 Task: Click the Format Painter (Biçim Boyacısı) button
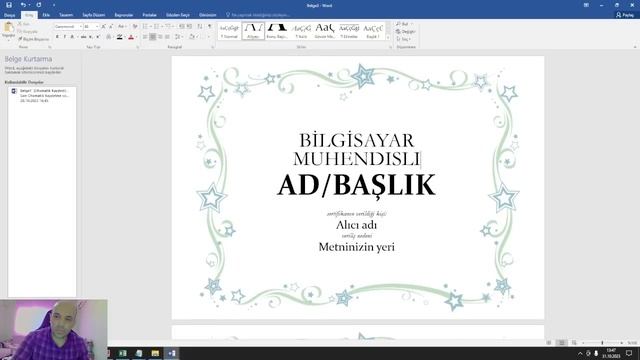(x=33, y=39)
